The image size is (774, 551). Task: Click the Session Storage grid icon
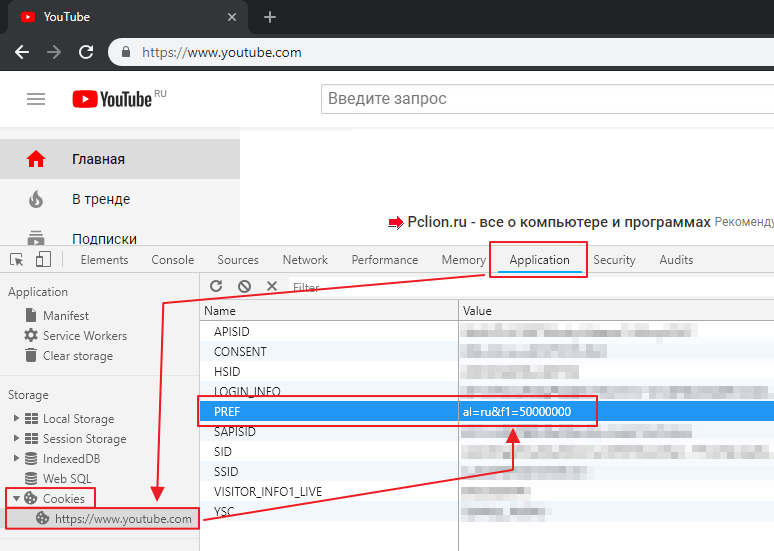tap(32, 438)
